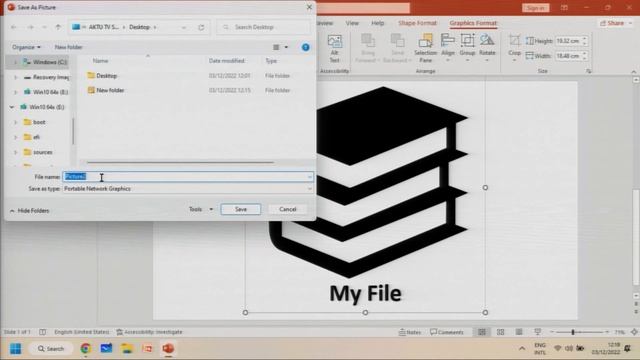Refresh the Desktop folder listing
Screen dimensions: 640x360
(x=201, y=27)
